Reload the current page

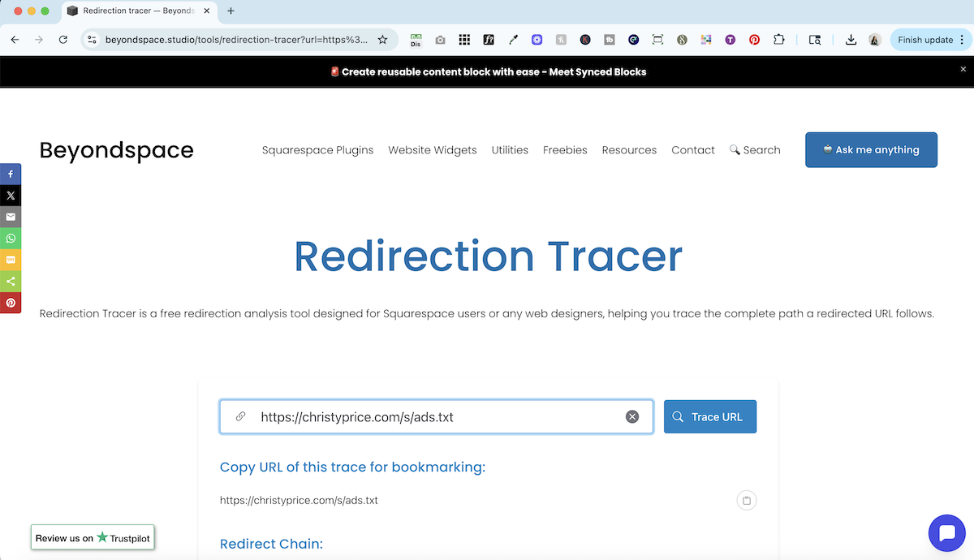[x=63, y=39]
